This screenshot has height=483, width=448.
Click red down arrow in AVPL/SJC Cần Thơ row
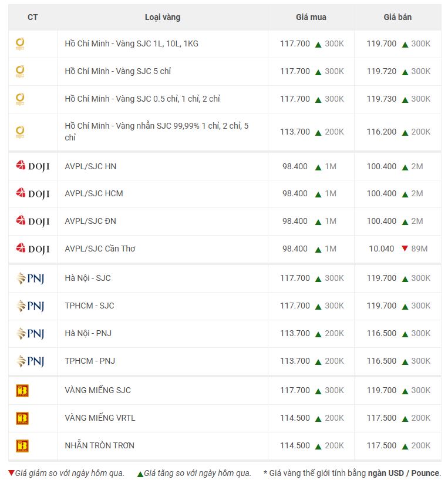pyautogui.click(x=405, y=249)
